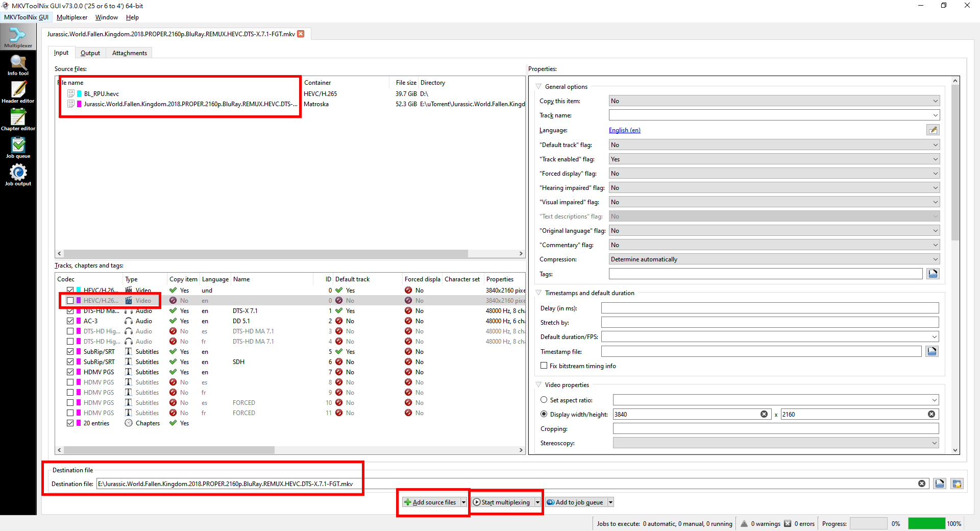Open the Job output view
Image resolution: width=980 pixels, height=531 pixels.
[18, 176]
